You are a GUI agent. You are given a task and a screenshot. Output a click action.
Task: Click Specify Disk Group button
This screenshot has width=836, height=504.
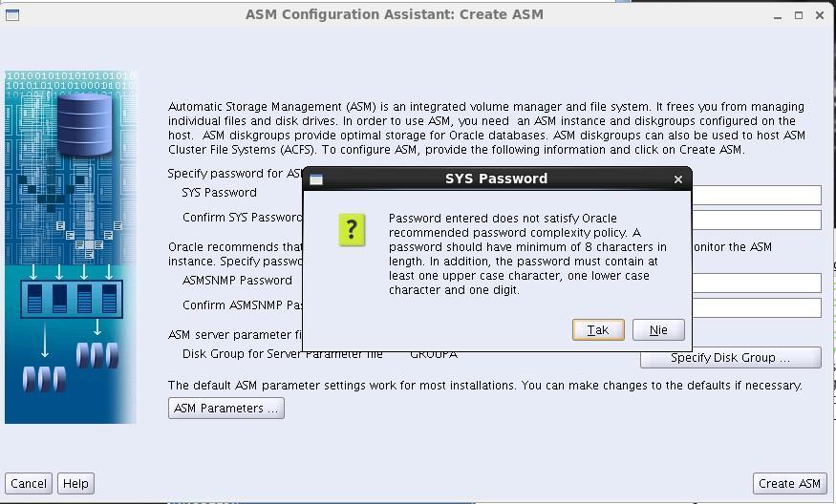pos(731,358)
